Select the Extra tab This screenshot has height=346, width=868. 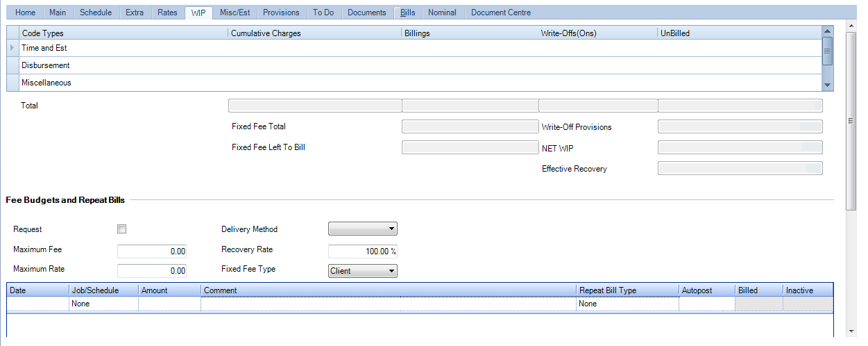tap(135, 13)
